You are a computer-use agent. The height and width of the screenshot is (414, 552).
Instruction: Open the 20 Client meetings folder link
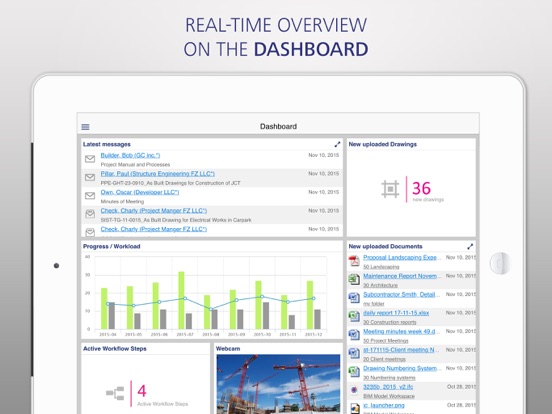click(x=384, y=359)
